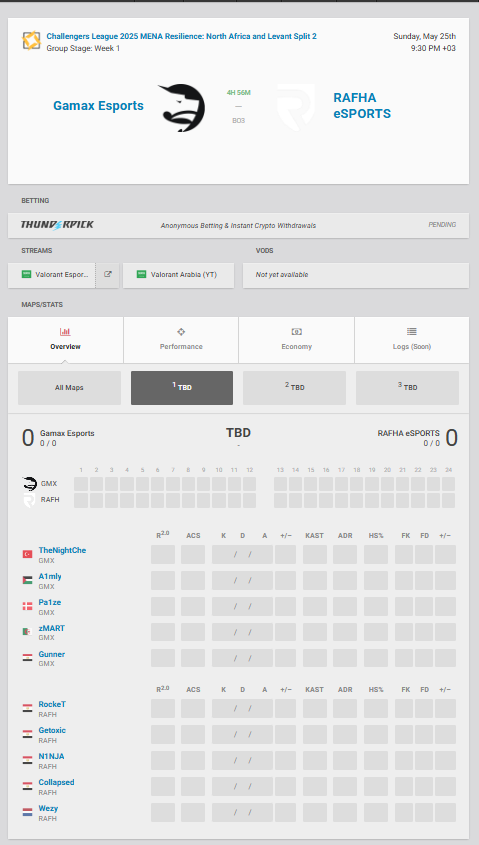The height and width of the screenshot is (845, 479).
Task: Open RockeT player profile
Action: (52, 704)
